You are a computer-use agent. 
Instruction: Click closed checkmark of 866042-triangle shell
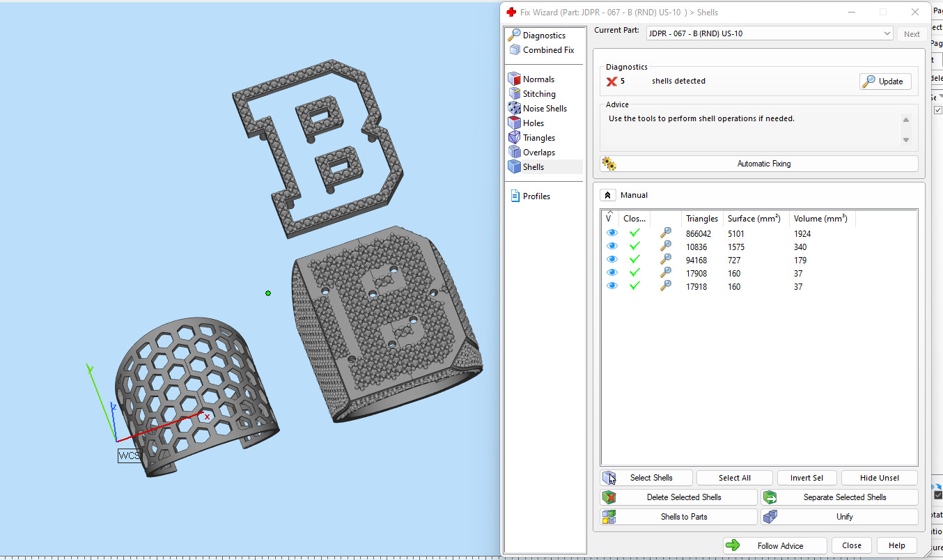coord(634,233)
